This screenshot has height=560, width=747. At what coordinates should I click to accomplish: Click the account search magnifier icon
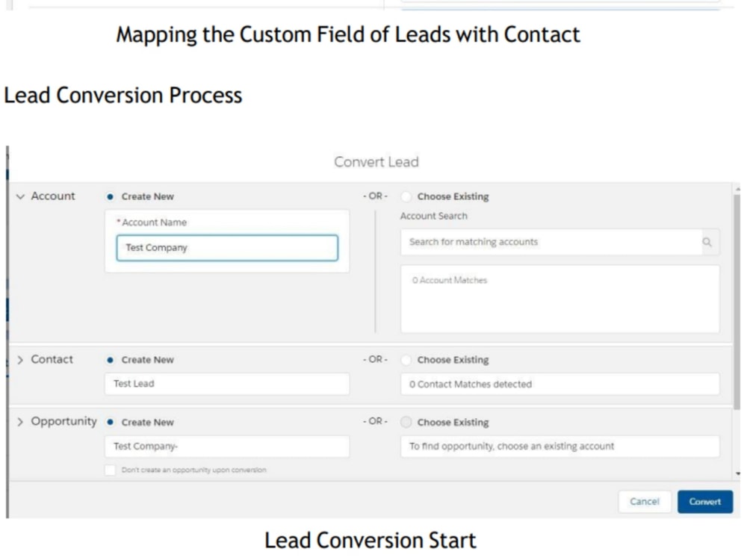(x=707, y=243)
